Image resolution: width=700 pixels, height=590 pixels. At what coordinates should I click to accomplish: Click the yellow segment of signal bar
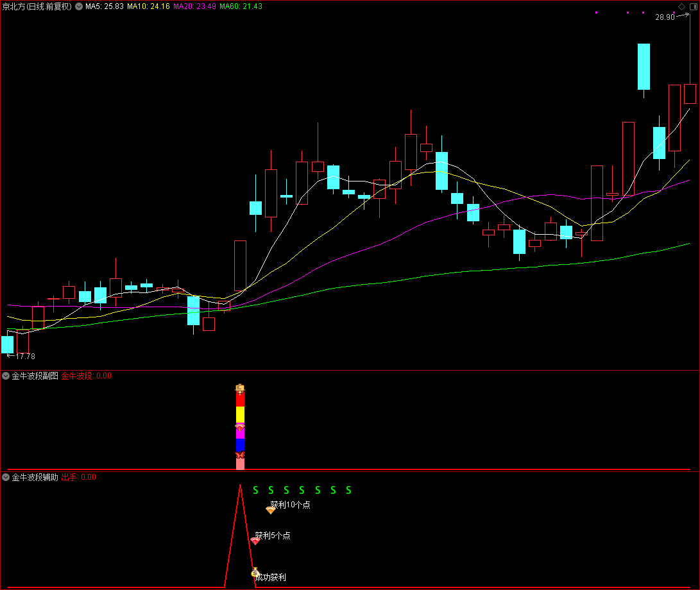[240, 415]
